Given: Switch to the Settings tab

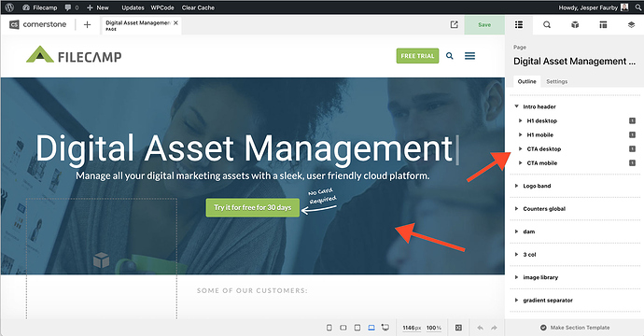Looking at the screenshot, I should tap(557, 81).
